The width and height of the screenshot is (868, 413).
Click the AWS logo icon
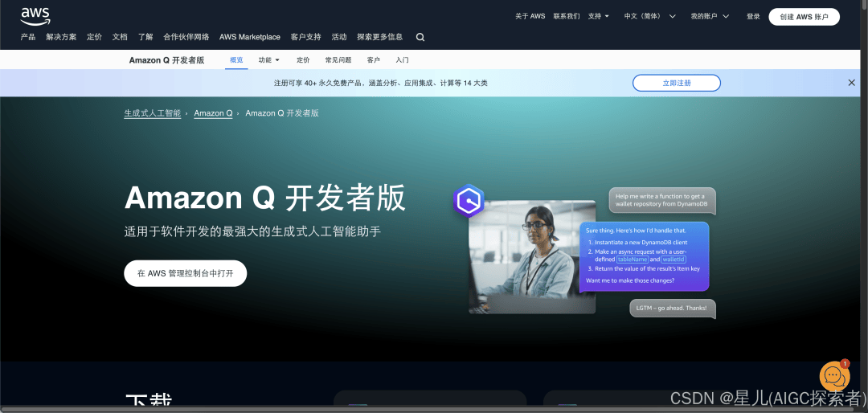pos(35,15)
